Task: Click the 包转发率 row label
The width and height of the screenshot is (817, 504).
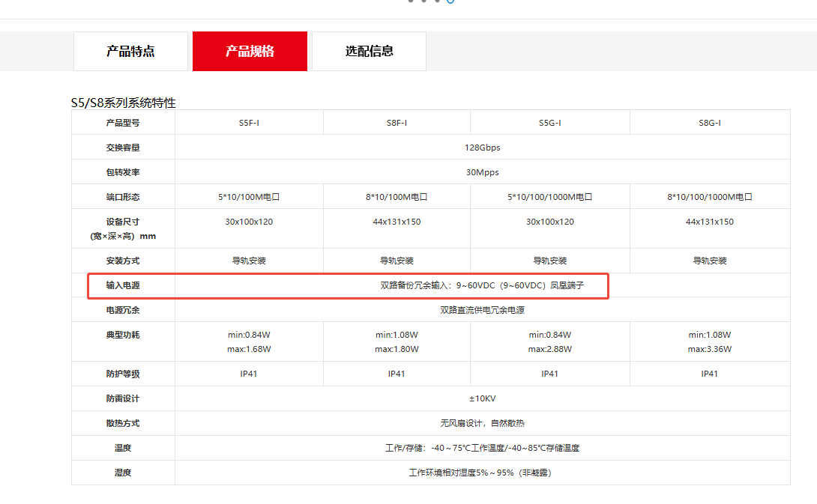Action: point(123,172)
